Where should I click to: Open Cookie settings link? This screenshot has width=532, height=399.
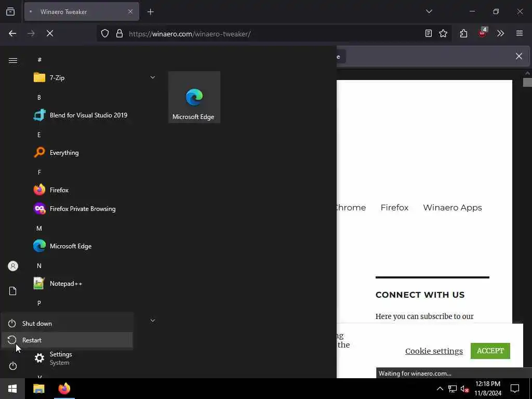click(434, 351)
